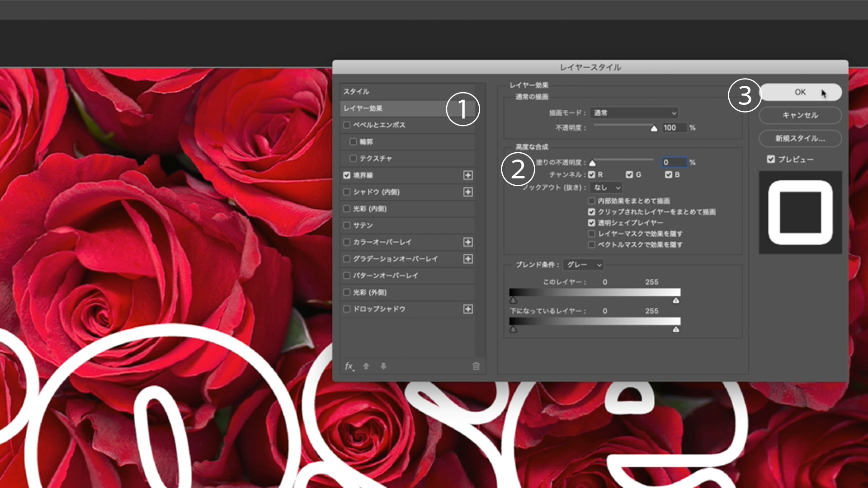Uncheck 透明シェイプレイヤー option
The height and width of the screenshot is (488, 868).
pos(591,223)
